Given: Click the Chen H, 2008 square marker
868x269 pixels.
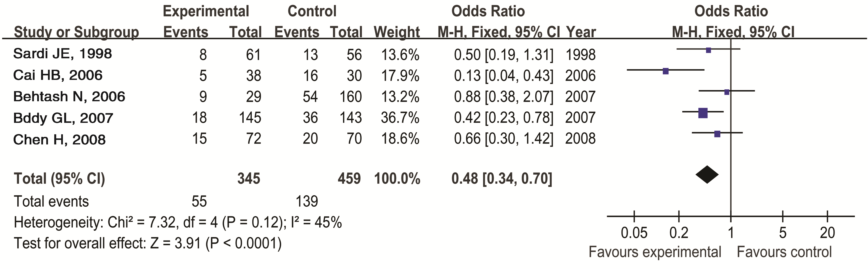Looking at the screenshot, I should pyautogui.click(x=717, y=134).
